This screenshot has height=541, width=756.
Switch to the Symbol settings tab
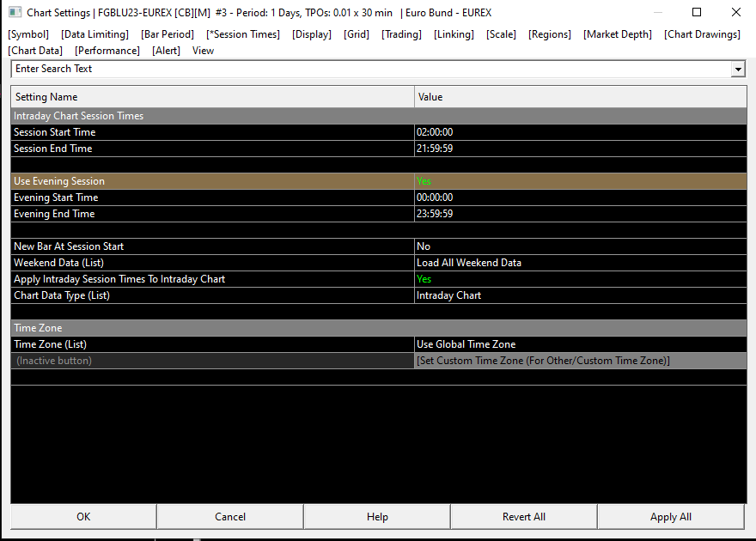click(28, 34)
